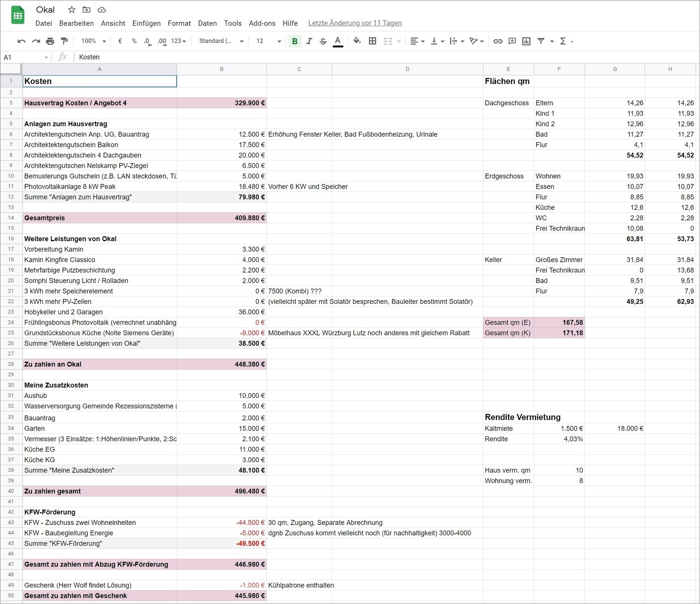Select cell with Vorher 6 KW und Speicher
Viewport: 700px width, 604px height.
299,187
